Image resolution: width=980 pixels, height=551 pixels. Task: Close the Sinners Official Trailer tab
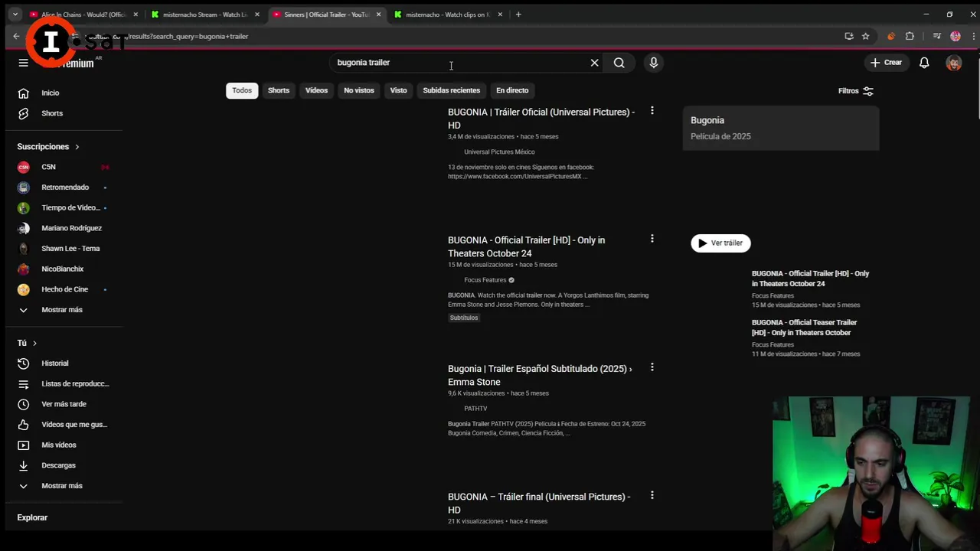point(378,15)
